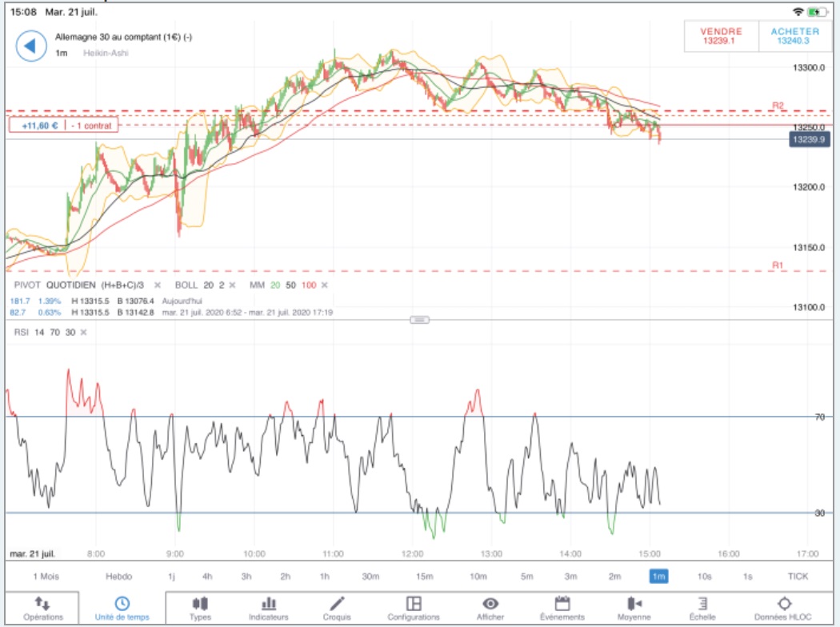The image size is (840, 627).
Task: Click the ACHETER buy button
Action: click(x=795, y=36)
